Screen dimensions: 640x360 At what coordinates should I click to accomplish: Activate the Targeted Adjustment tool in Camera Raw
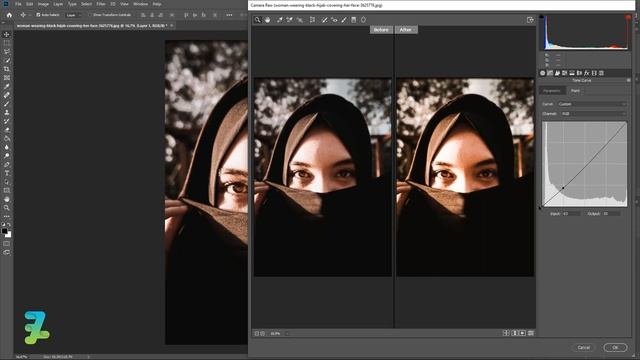point(300,20)
